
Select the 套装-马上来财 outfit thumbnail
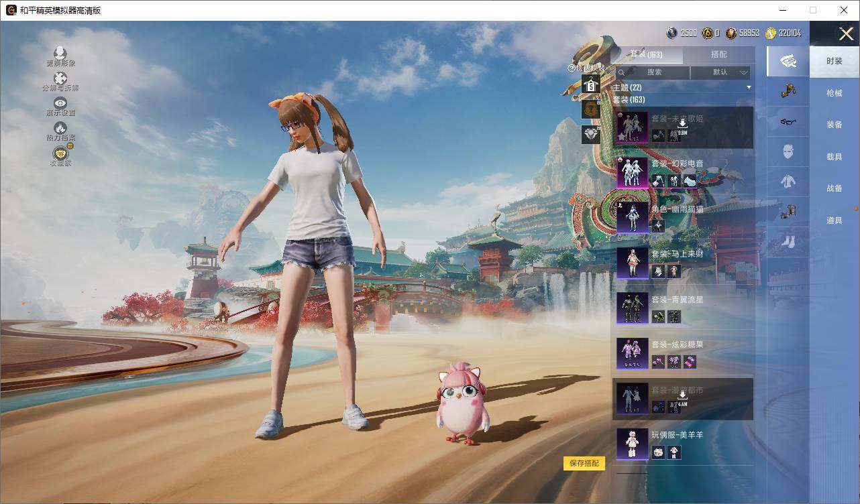click(632, 263)
